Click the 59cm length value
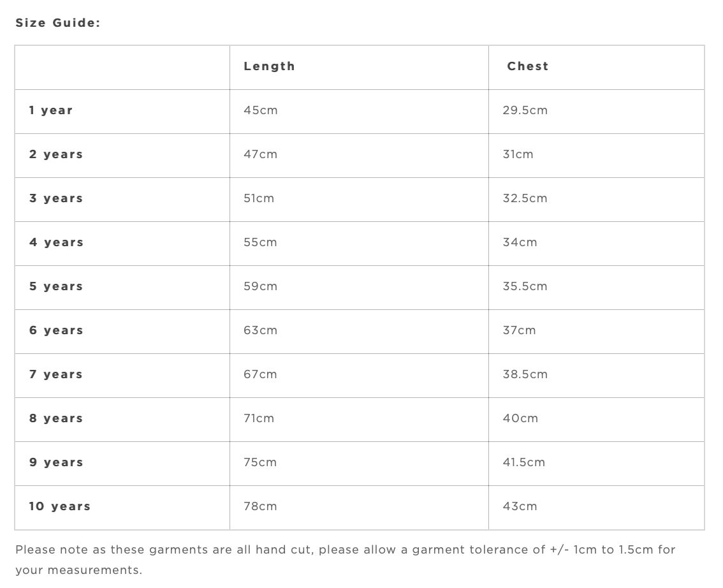The width and height of the screenshot is (723, 588). tap(261, 286)
